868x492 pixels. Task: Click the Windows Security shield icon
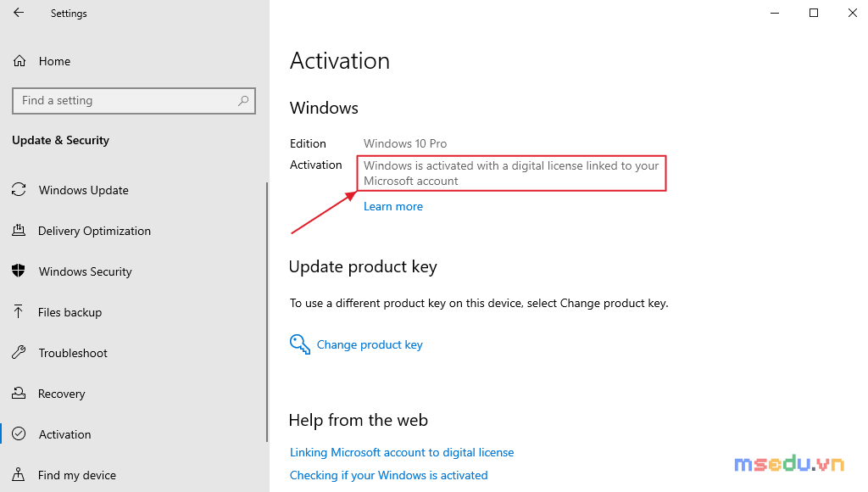19,271
